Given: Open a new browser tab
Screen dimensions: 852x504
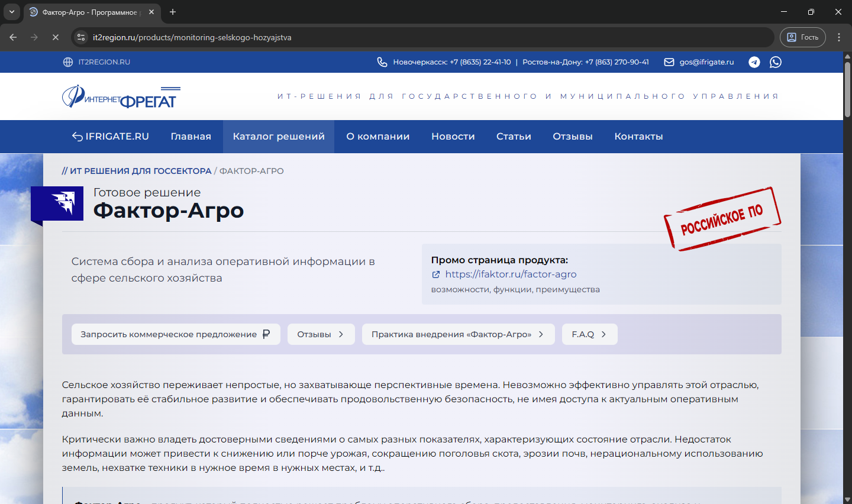Looking at the screenshot, I should pos(173,12).
